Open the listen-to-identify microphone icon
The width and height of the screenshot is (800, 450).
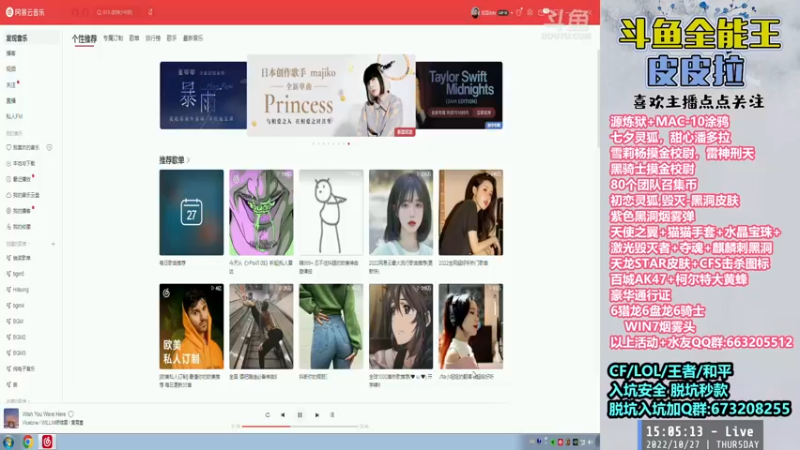151,12
